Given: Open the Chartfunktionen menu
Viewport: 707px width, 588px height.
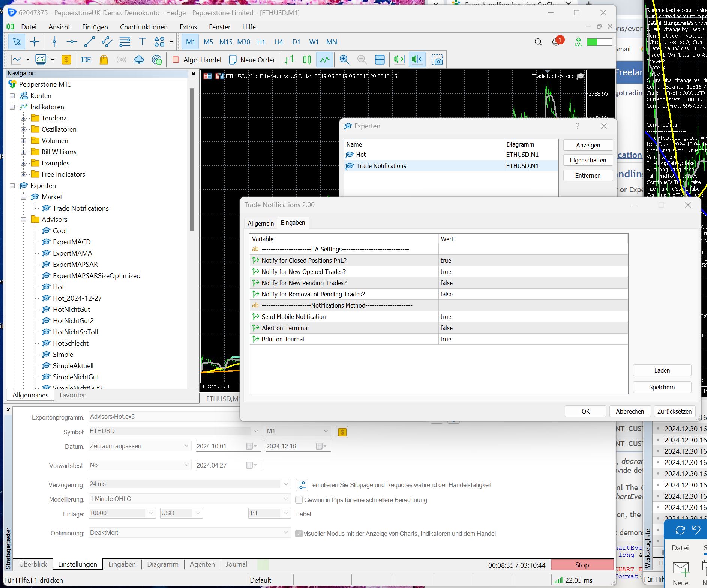Looking at the screenshot, I should pos(144,27).
